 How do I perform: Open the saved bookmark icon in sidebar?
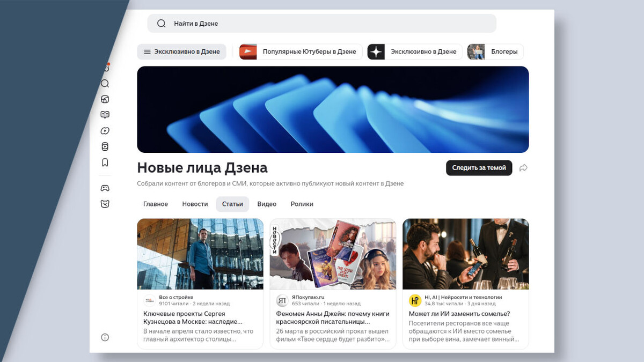105,162
